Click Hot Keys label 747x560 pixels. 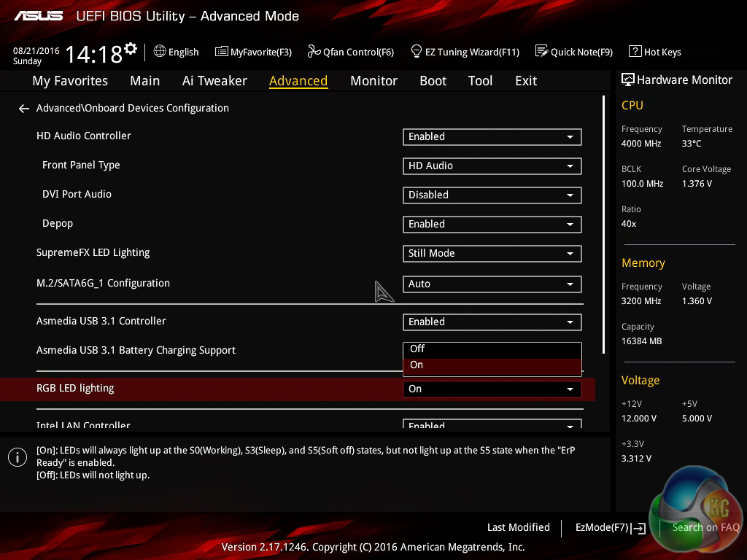tap(662, 52)
